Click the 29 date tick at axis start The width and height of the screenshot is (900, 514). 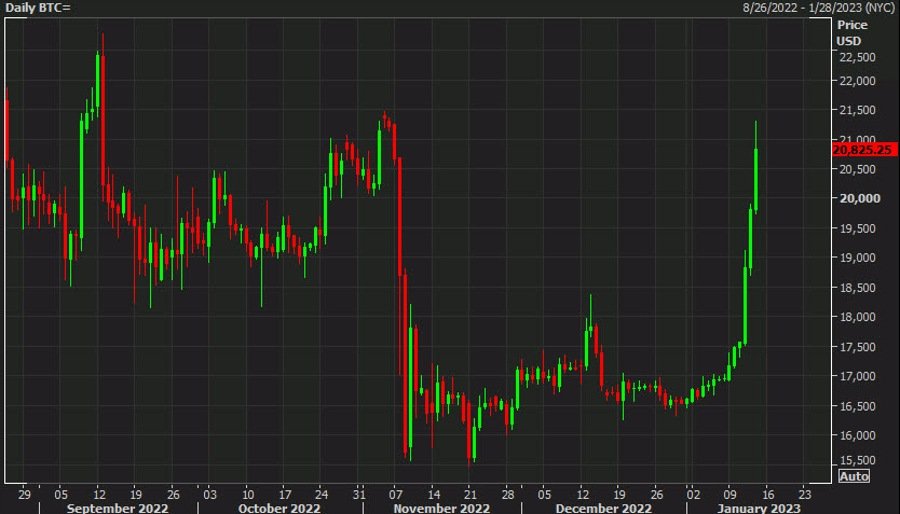[x=24, y=493]
